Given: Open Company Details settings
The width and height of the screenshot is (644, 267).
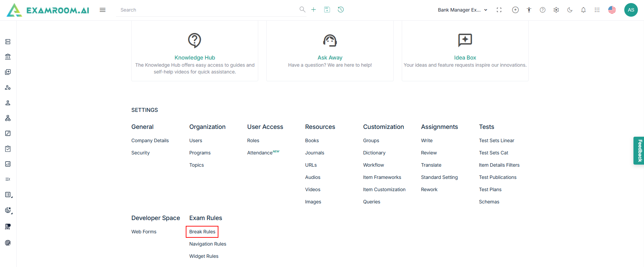Looking at the screenshot, I should (150, 140).
